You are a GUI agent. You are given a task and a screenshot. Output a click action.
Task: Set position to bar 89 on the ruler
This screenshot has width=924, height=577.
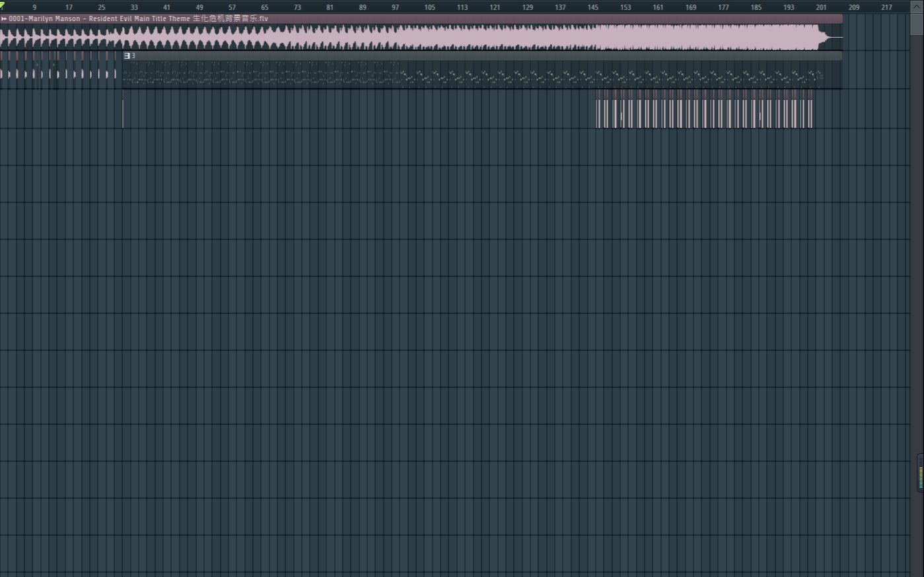pos(363,7)
